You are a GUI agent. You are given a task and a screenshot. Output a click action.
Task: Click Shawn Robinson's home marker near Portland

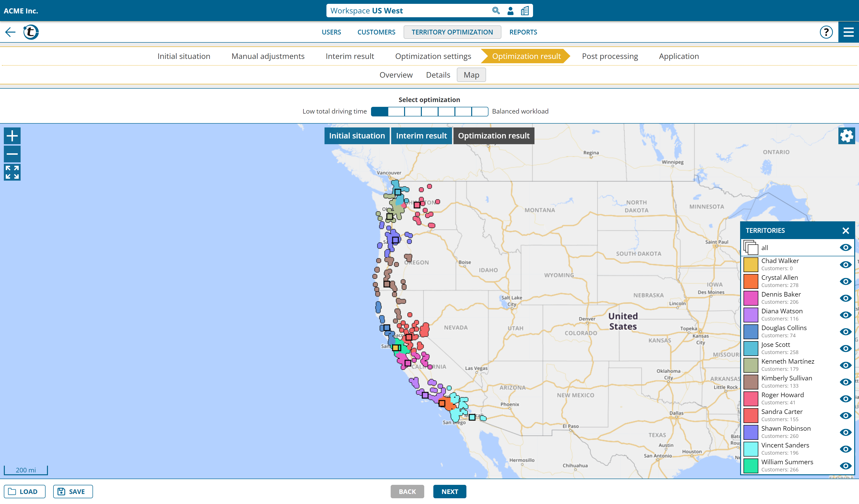[x=395, y=240]
